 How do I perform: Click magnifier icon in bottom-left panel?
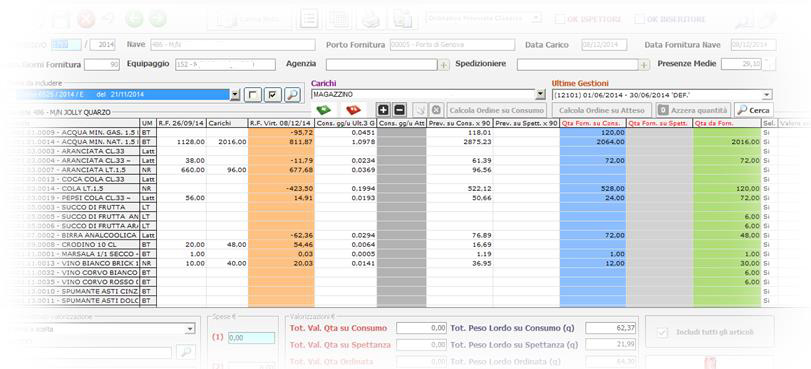click(186, 352)
